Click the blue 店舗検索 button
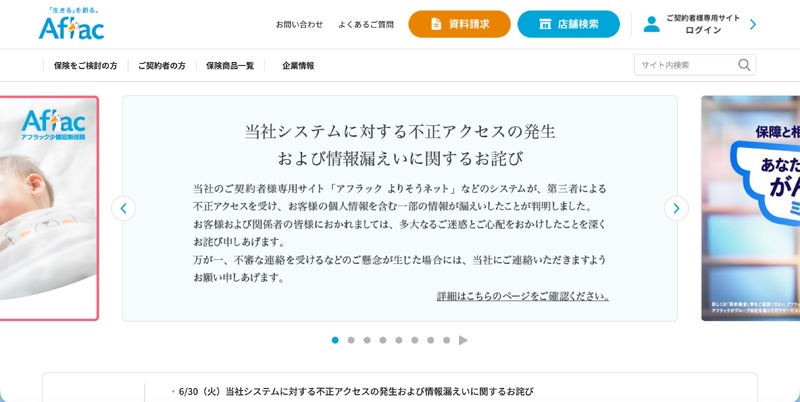The width and height of the screenshot is (800, 402). point(568,24)
